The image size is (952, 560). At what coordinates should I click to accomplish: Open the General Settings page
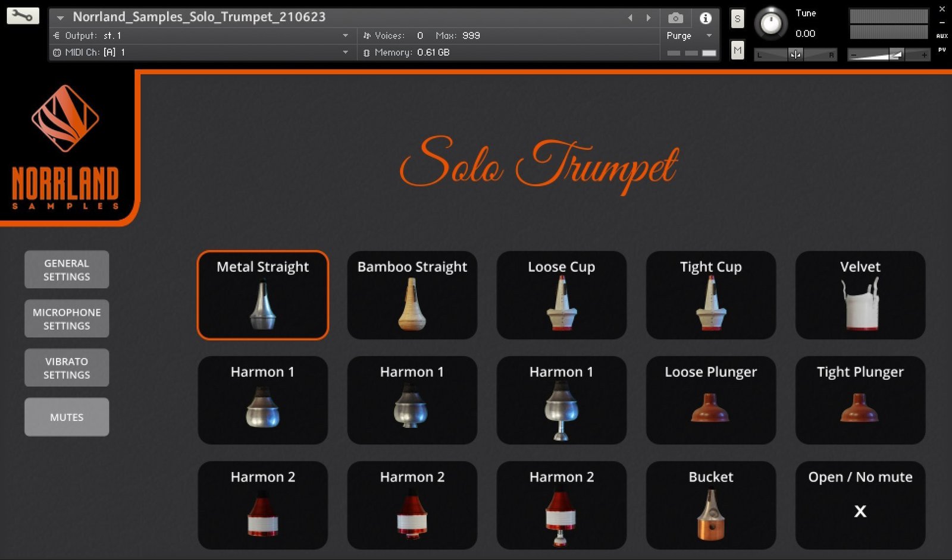pos(67,270)
